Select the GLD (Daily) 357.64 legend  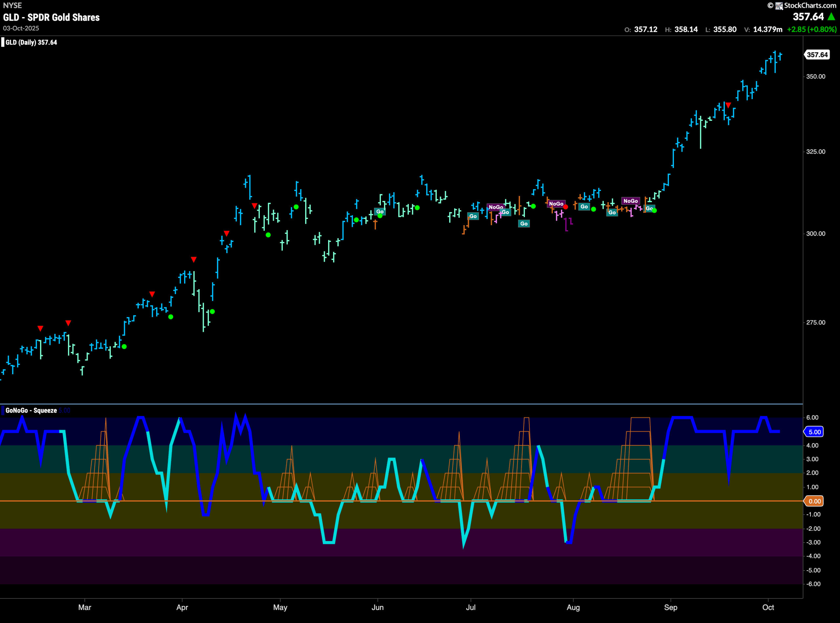click(31, 42)
